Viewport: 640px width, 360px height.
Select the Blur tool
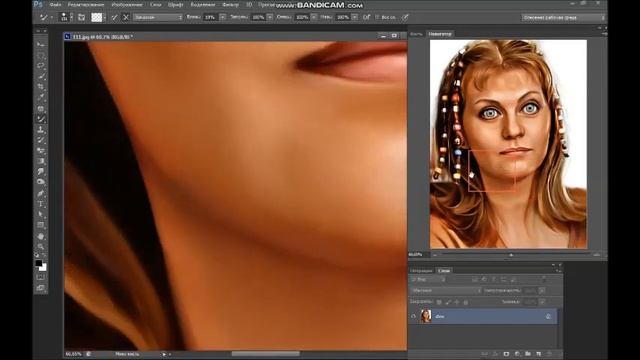[x=41, y=172]
